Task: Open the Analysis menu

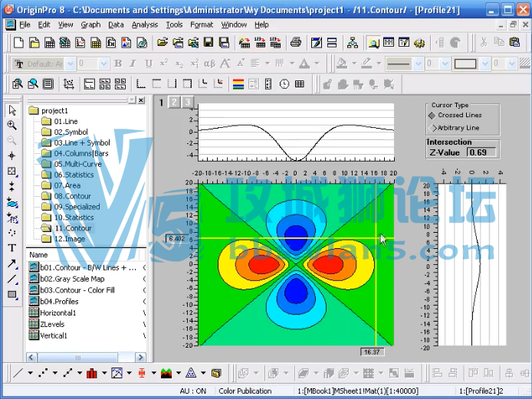Action: tap(145, 25)
